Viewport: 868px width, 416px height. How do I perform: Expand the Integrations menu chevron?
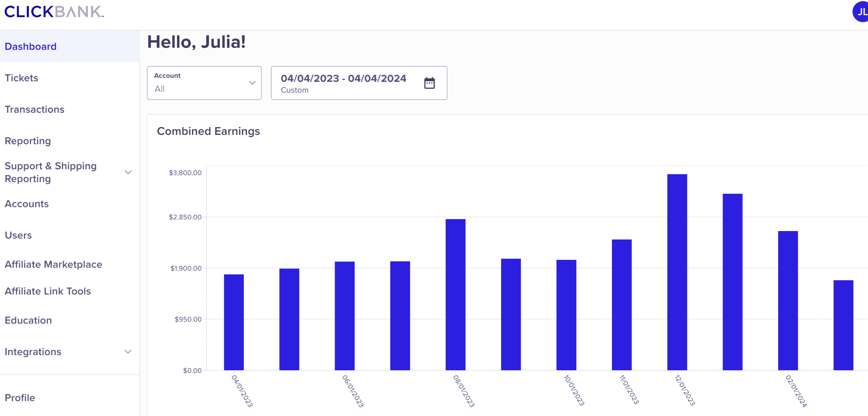click(128, 352)
